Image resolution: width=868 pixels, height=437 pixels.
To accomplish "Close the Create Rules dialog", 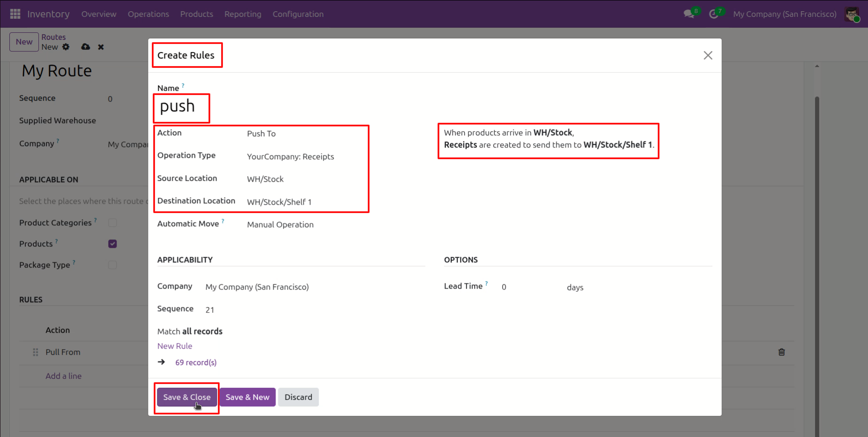I will point(708,55).
